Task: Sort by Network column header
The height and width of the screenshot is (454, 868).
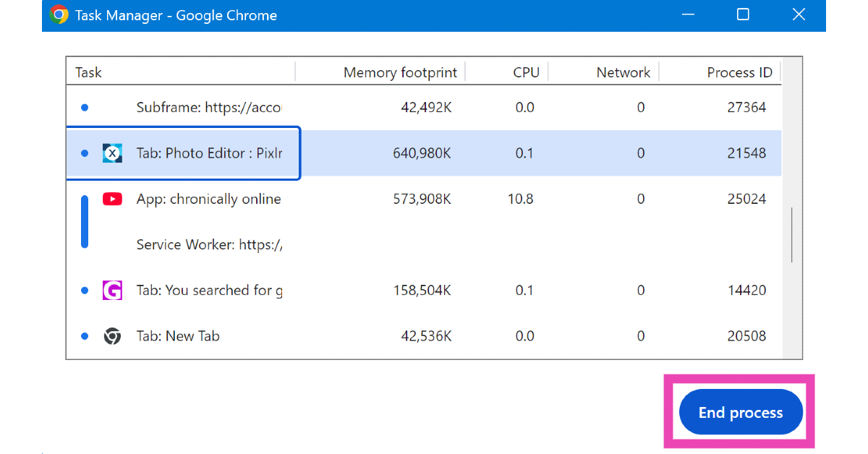Action: click(x=623, y=72)
